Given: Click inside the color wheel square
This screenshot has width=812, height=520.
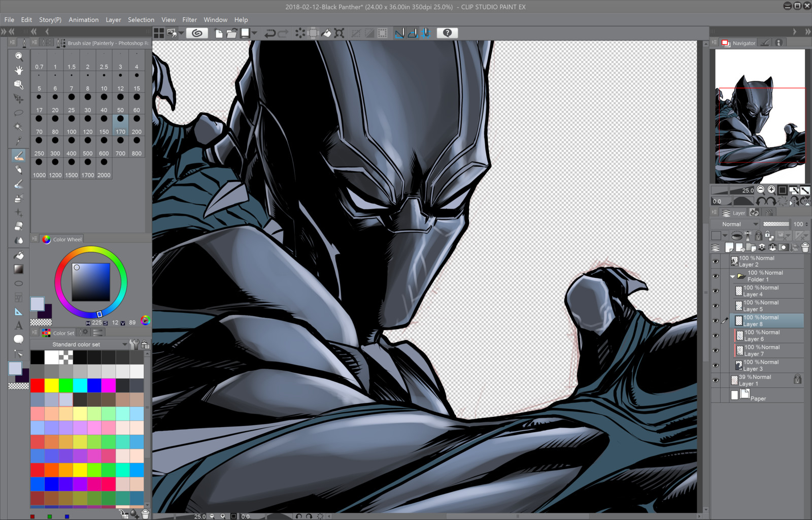Looking at the screenshot, I should 91,282.
